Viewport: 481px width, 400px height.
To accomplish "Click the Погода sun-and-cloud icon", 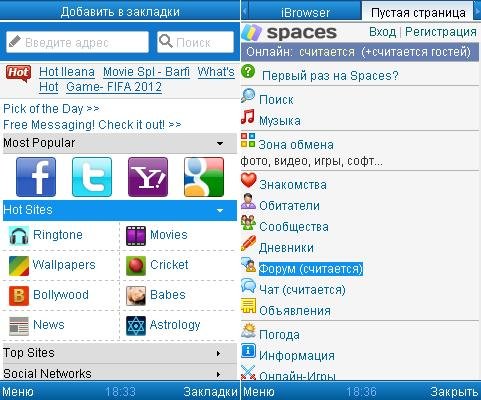I will point(249,330).
